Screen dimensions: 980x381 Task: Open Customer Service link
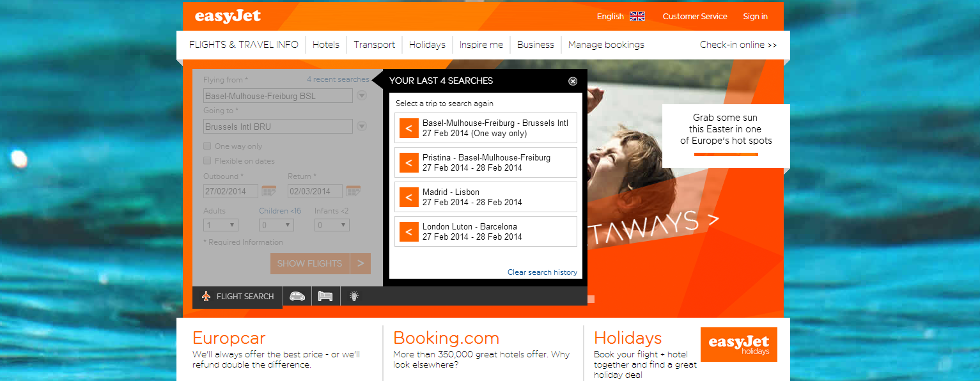click(x=695, y=17)
